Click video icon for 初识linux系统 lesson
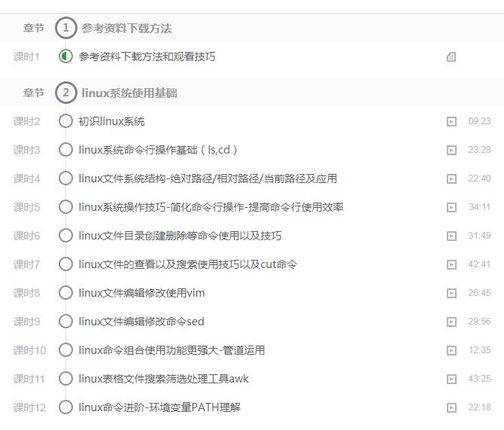 (451, 121)
